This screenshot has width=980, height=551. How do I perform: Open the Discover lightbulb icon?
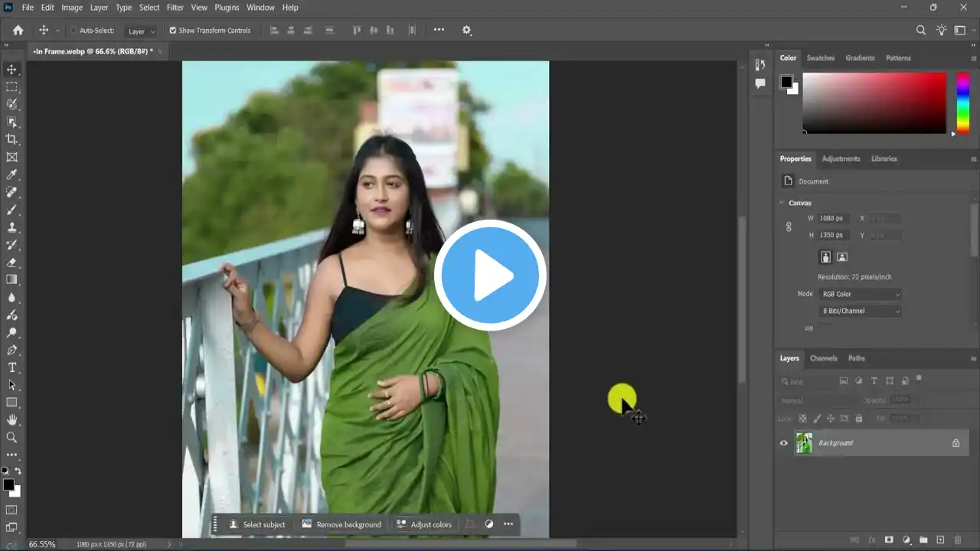coord(942,31)
